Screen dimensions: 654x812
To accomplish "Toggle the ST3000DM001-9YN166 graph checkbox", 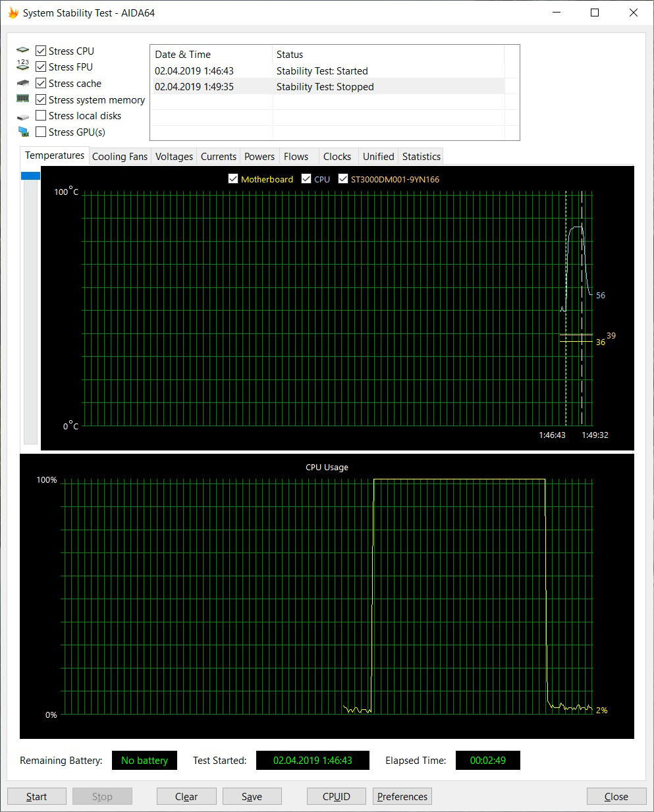I will pos(342,178).
